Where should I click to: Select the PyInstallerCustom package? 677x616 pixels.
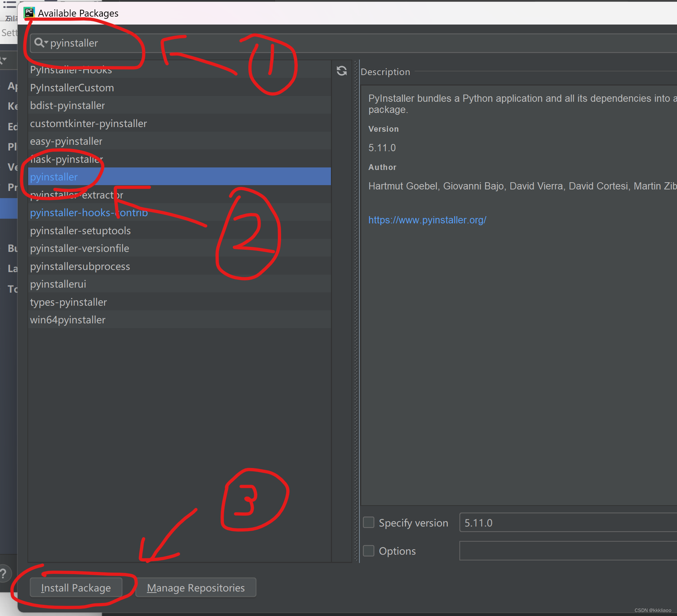(179, 87)
